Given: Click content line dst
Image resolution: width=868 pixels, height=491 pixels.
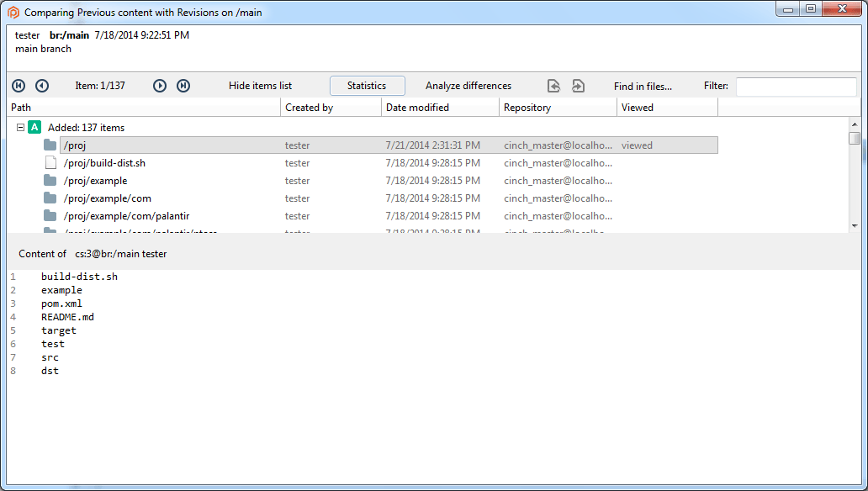Looking at the screenshot, I should click(x=50, y=370).
